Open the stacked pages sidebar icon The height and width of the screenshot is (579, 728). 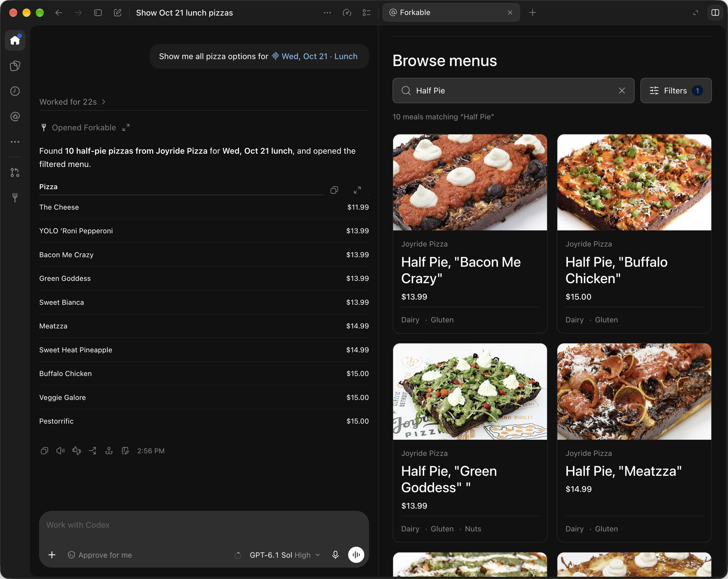click(15, 65)
